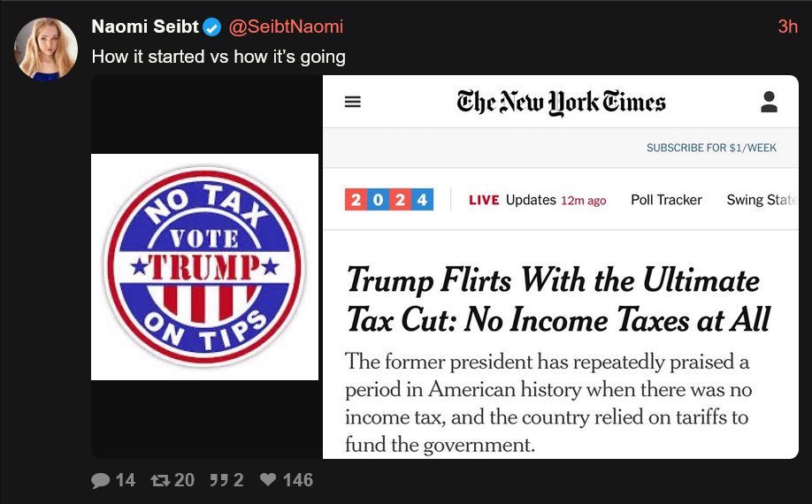
Task: Select the Poll Tracker tab
Action: tap(666, 200)
